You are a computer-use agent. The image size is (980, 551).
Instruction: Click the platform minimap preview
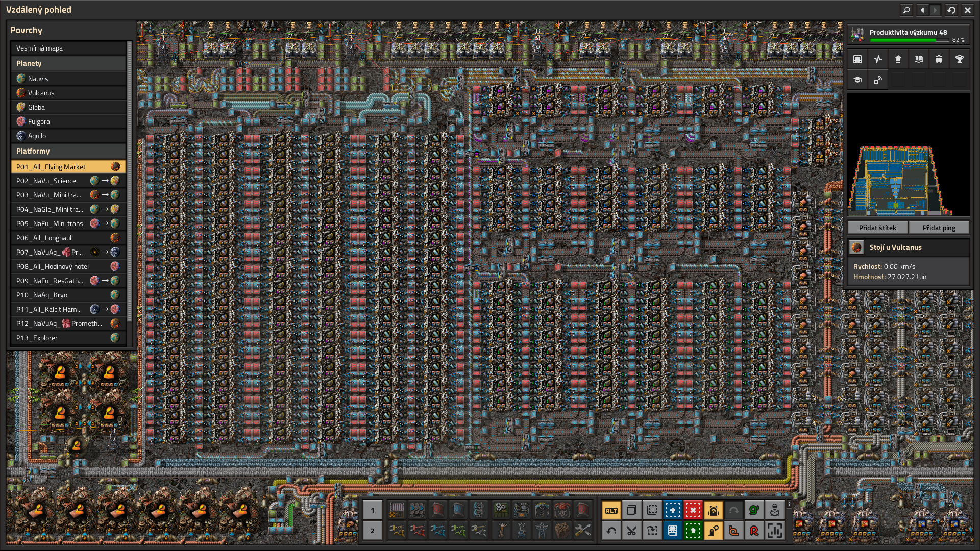908,154
